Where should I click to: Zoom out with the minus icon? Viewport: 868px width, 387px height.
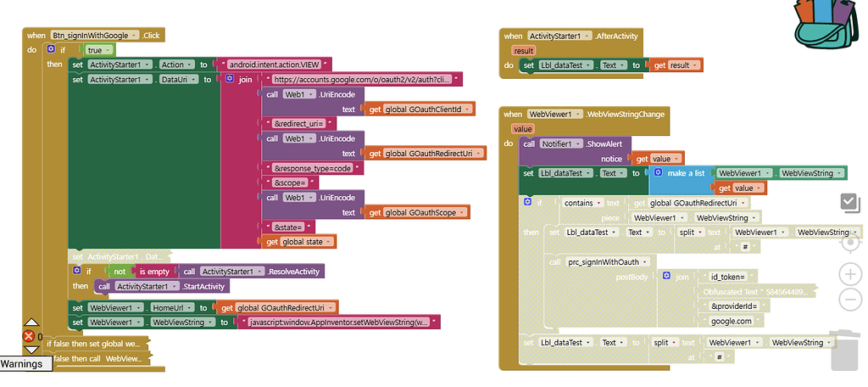coord(849,299)
